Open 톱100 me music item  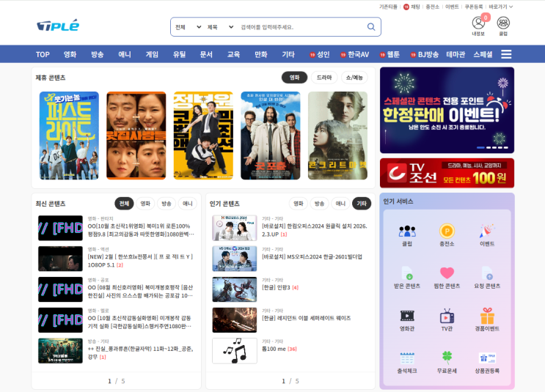pos(279,349)
